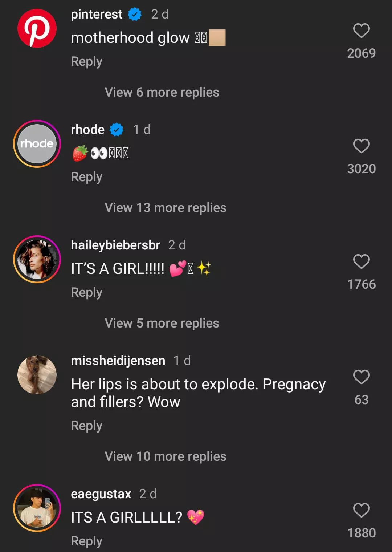Like the pinterest comment with the heart

(x=361, y=31)
